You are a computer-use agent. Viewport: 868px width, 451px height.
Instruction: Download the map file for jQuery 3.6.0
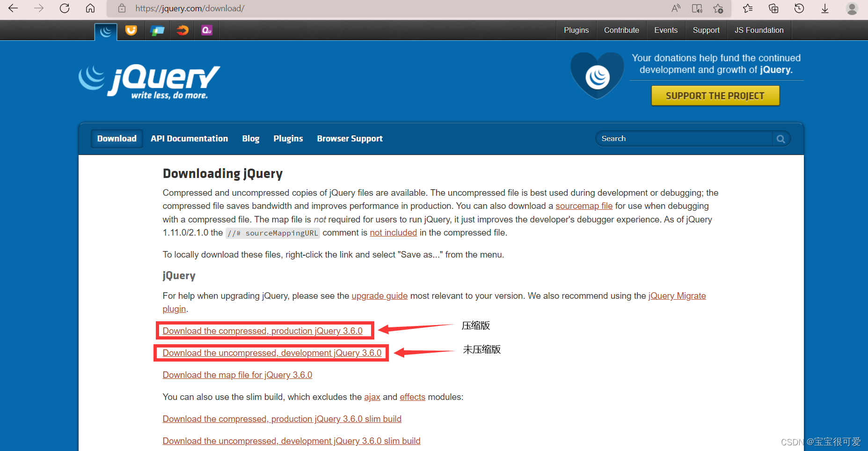coord(237,375)
